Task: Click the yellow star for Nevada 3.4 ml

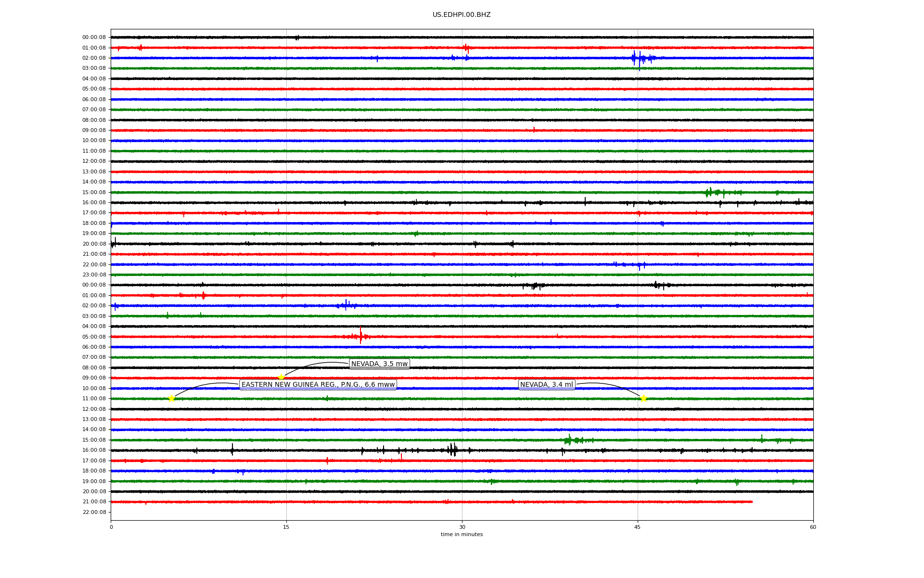Action: 643,398
